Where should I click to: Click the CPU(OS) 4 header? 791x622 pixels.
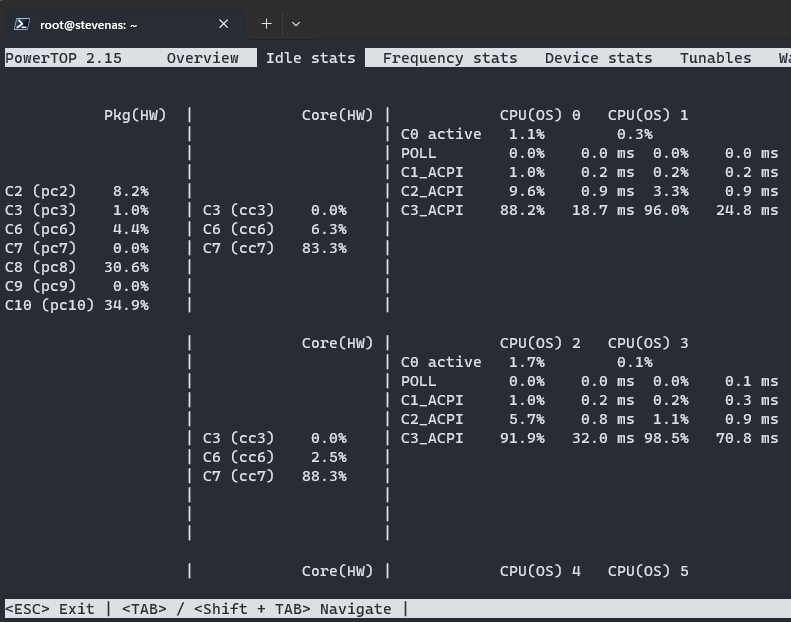540,572
